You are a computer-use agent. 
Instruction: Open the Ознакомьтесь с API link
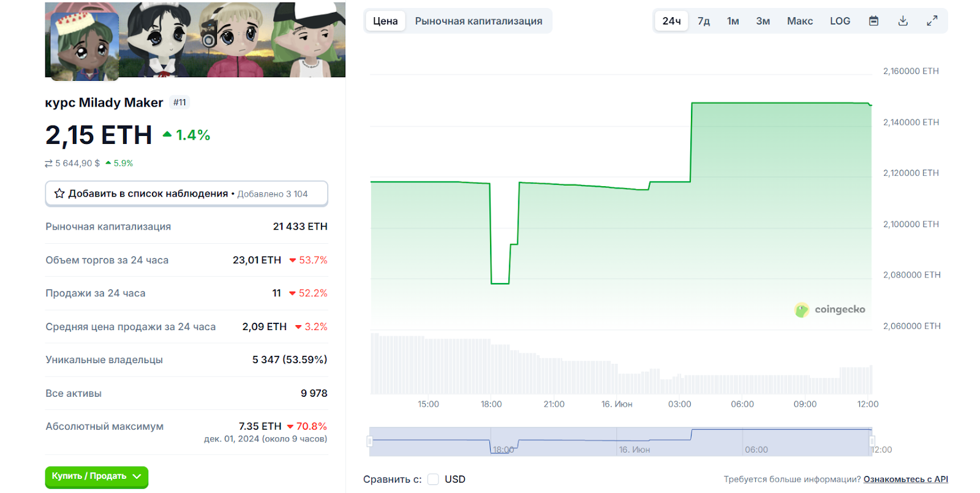click(905, 479)
